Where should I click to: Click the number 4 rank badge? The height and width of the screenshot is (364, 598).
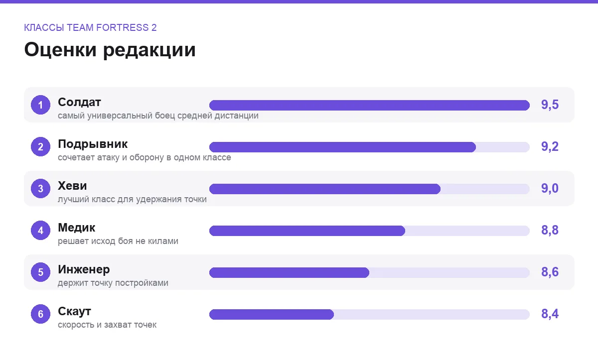click(41, 231)
